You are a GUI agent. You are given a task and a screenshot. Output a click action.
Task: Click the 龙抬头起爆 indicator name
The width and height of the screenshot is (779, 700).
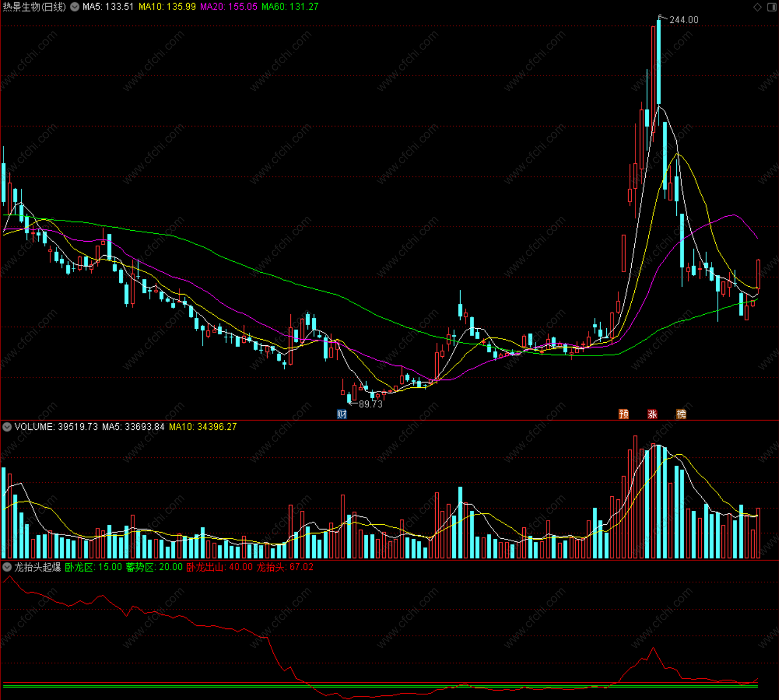37,567
